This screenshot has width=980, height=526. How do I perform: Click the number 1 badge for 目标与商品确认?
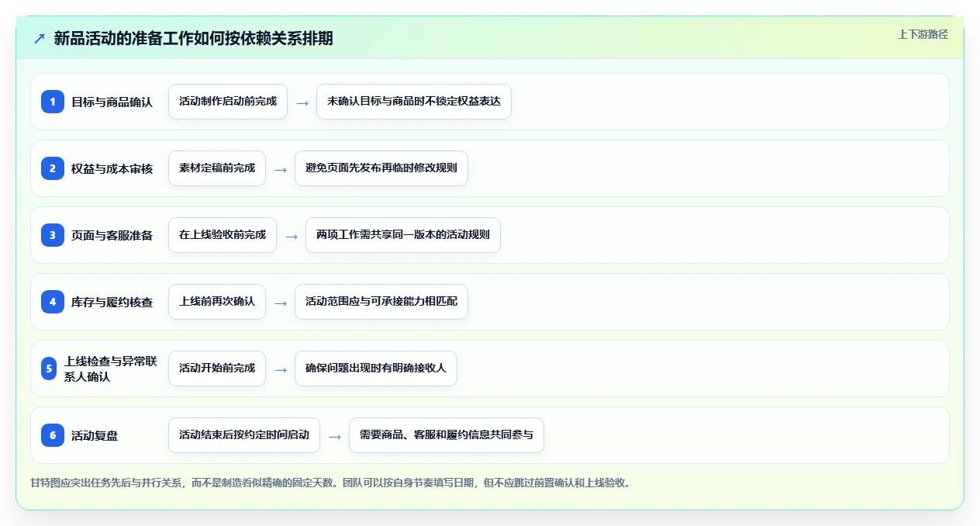click(x=53, y=102)
